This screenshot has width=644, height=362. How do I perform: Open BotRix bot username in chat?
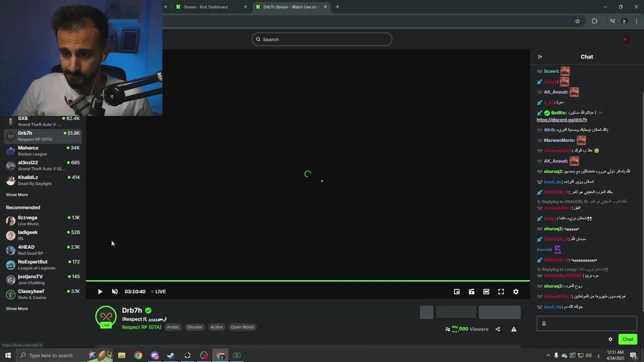558,113
